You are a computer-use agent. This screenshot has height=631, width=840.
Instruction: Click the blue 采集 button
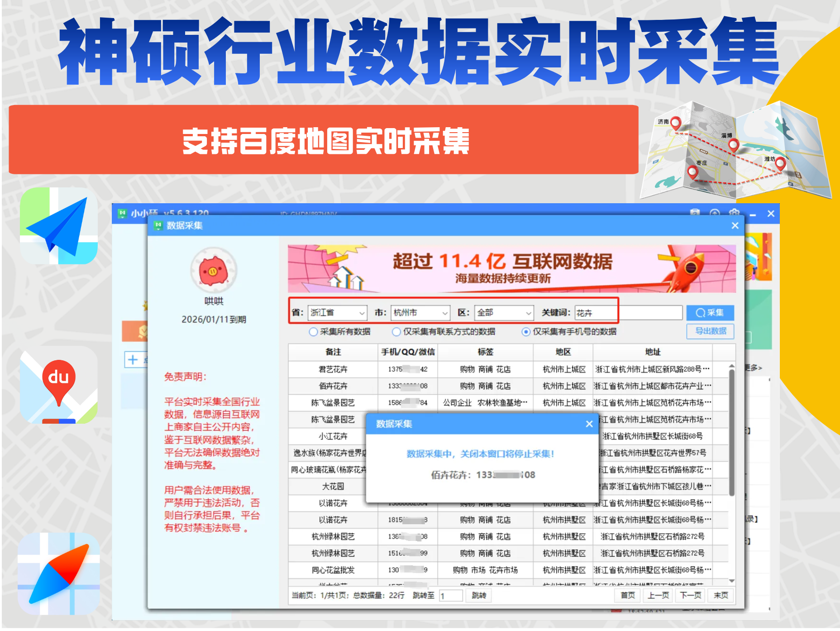pos(710,313)
